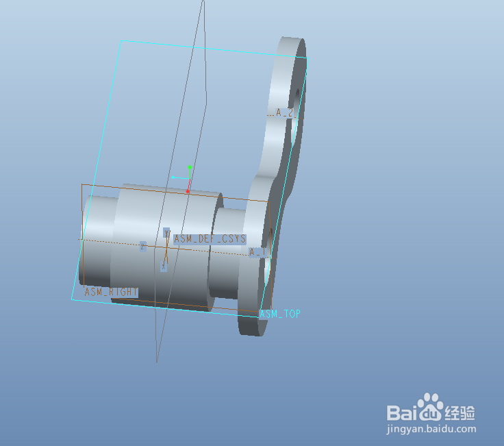
Task: Select the large cylinder body surface
Action: pyautogui.click(x=167, y=247)
